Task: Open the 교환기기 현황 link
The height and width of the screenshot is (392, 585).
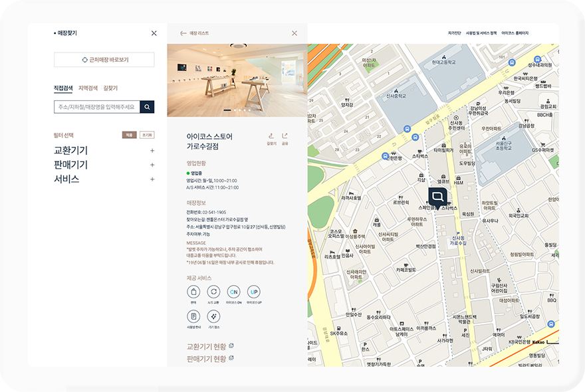Action: (x=210, y=347)
